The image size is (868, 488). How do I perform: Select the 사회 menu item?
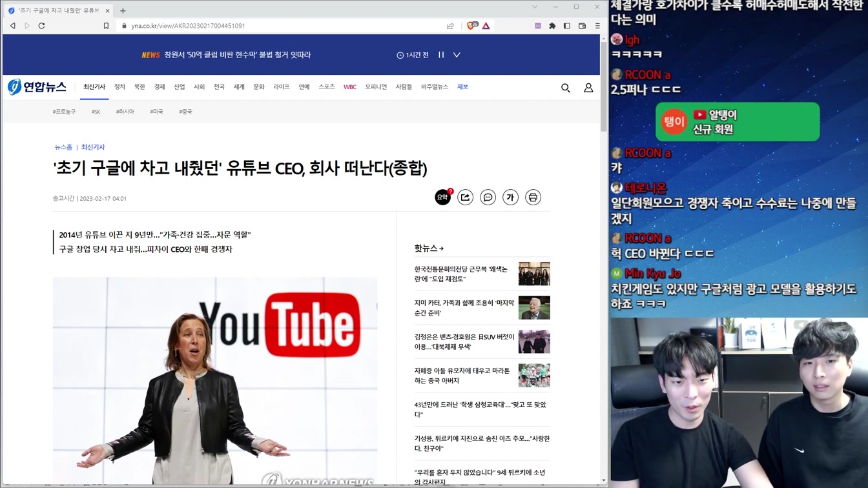pos(199,87)
